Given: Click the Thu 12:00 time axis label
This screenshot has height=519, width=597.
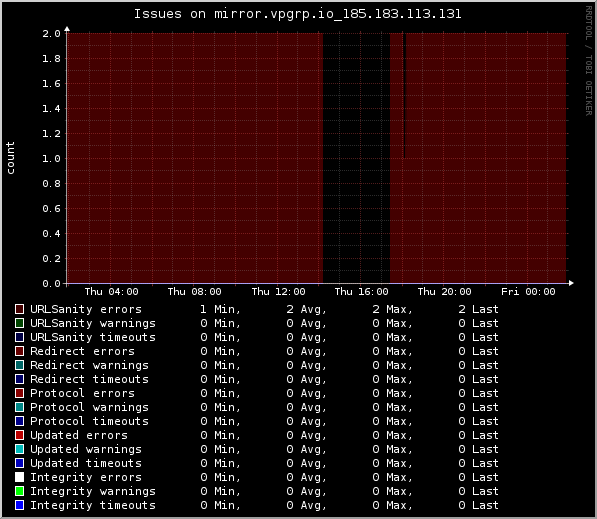Looking at the screenshot, I should (x=278, y=292).
